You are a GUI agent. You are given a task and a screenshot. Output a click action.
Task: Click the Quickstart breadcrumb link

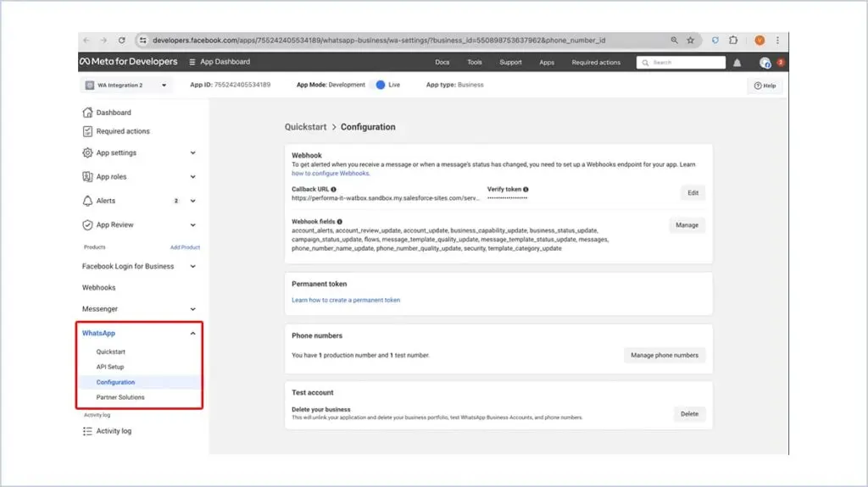[305, 127]
